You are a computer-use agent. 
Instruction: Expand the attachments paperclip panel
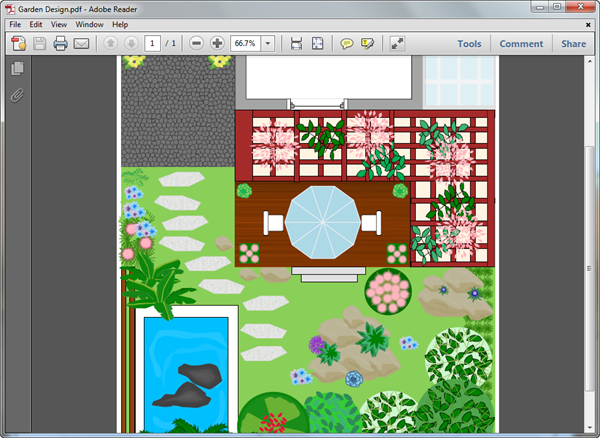coord(16,96)
